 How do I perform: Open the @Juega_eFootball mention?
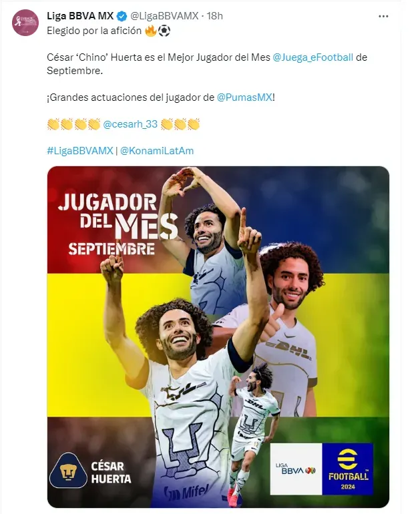(x=312, y=57)
